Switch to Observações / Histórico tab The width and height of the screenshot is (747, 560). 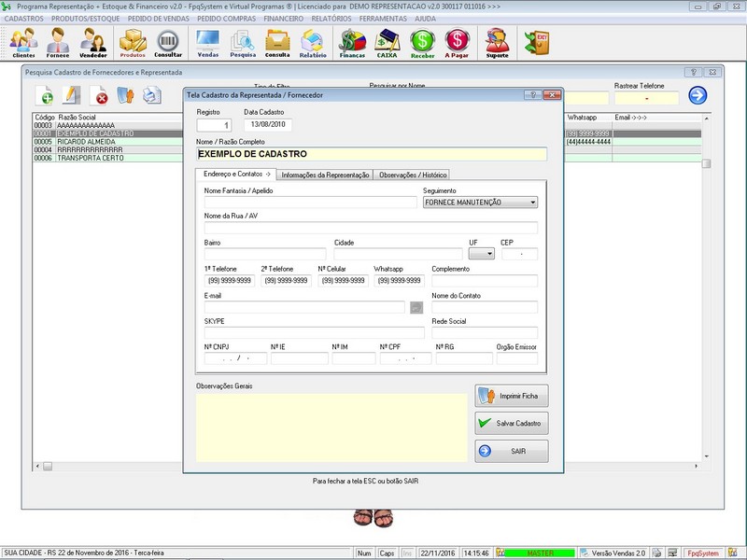point(413,175)
